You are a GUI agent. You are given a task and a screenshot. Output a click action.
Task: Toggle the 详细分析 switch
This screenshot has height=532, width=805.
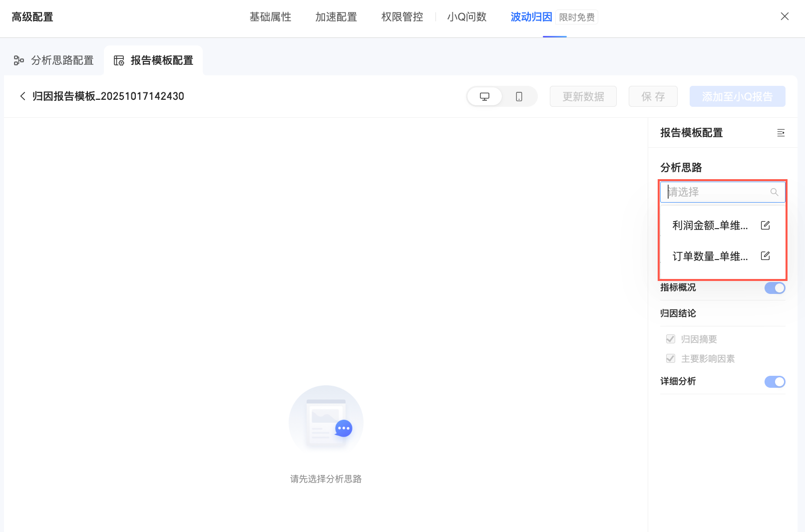point(775,382)
